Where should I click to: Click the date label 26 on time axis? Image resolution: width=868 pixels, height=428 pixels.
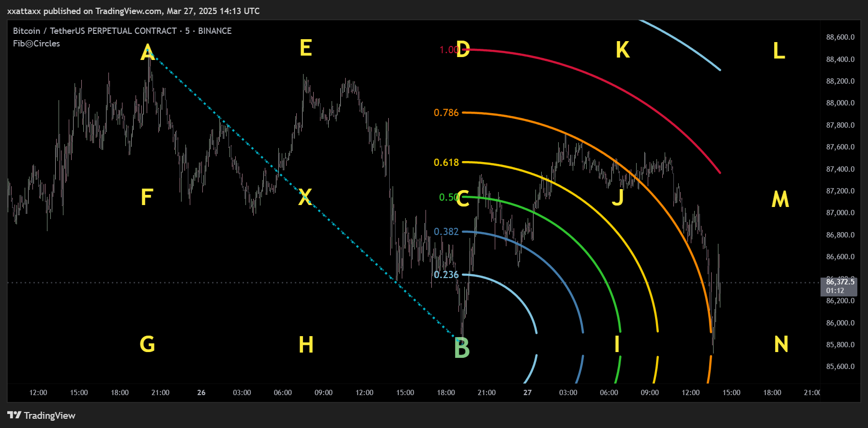(201, 393)
